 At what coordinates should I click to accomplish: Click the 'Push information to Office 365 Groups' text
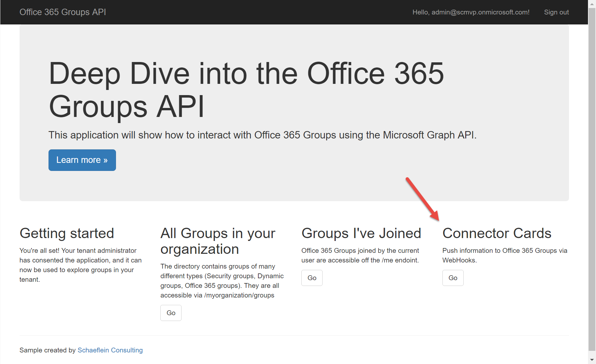(x=505, y=255)
